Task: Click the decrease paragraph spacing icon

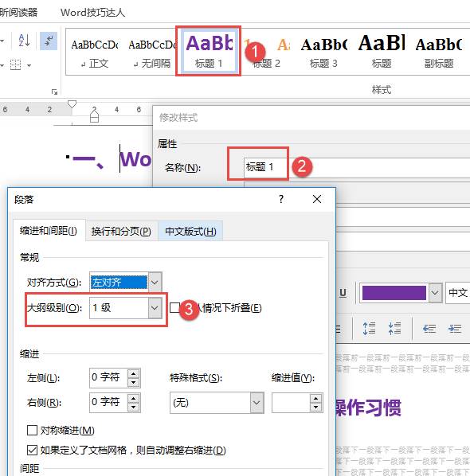Action: [x=394, y=329]
